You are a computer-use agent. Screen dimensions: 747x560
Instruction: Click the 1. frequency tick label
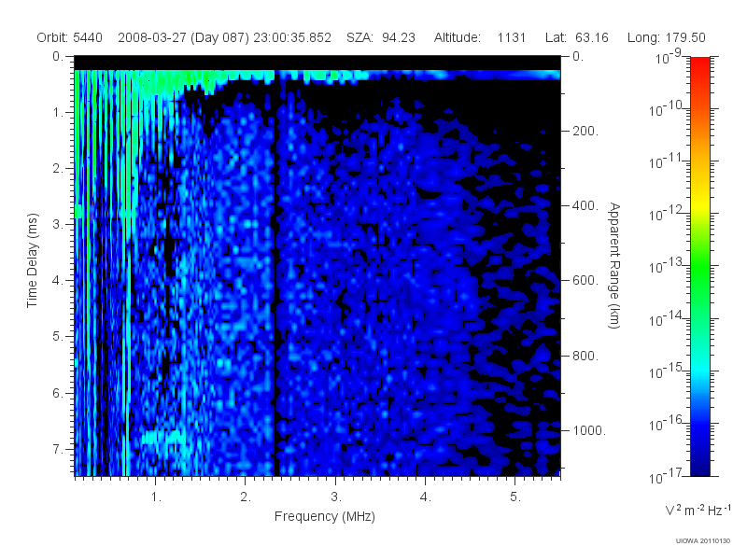coord(156,497)
